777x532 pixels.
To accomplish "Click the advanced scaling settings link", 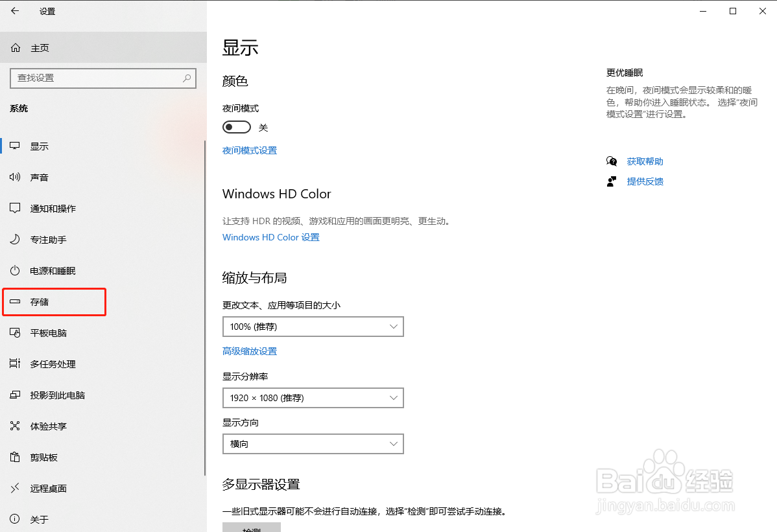I will coord(250,351).
